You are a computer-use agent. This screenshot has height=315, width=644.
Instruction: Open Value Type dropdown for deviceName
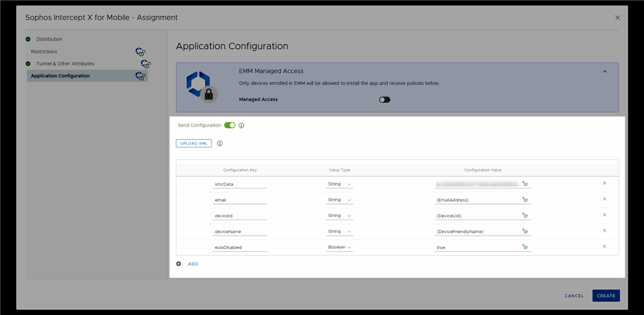pos(340,232)
